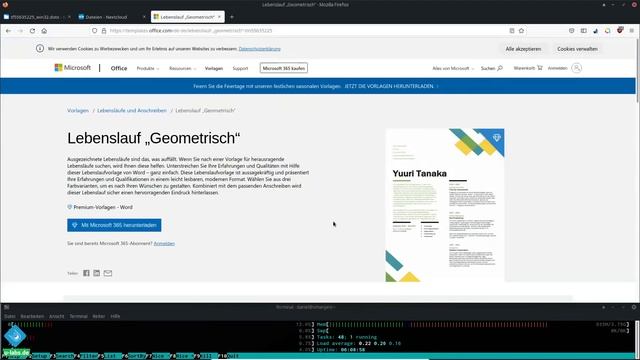The width and height of the screenshot is (640, 360).
Task: Click the browser forward arrow
Action: pyautogui.click(x=20, y=31)
